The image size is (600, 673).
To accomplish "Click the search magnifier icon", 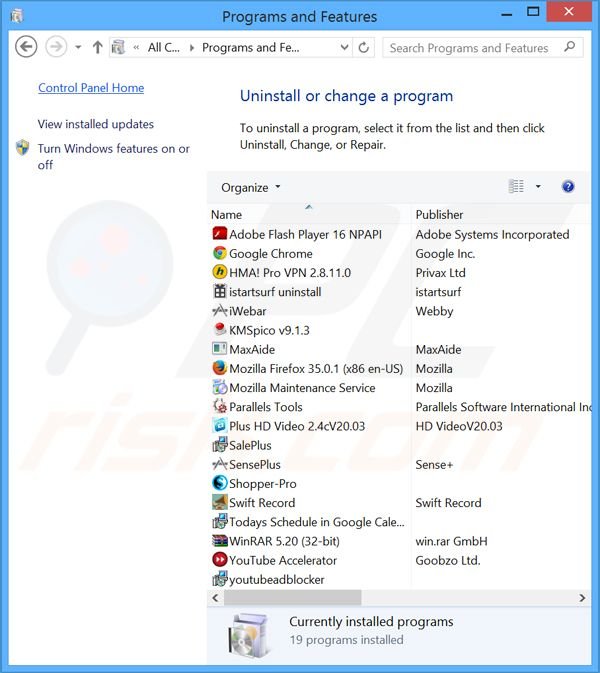I will pyautogui.click(x=570, y=47).
